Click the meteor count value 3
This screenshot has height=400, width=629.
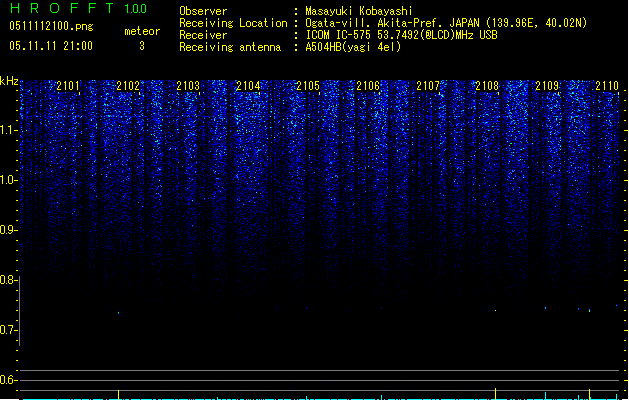(x=142, y=46)
